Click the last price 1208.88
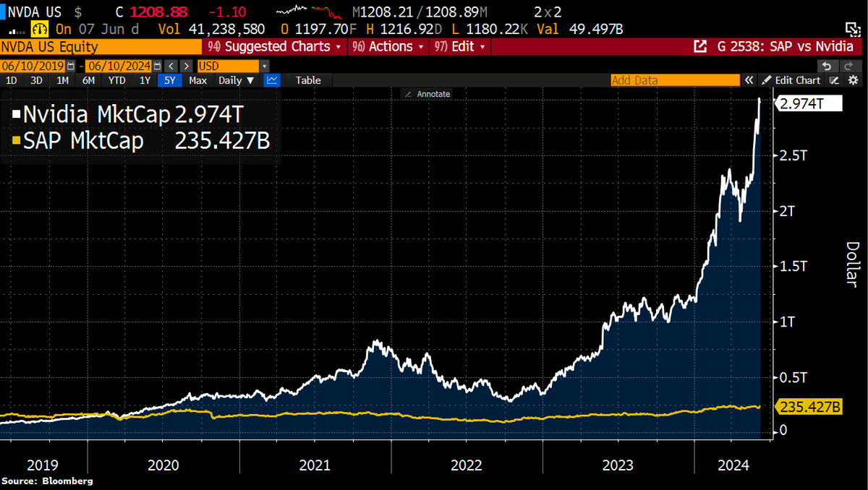 [158, 12]
